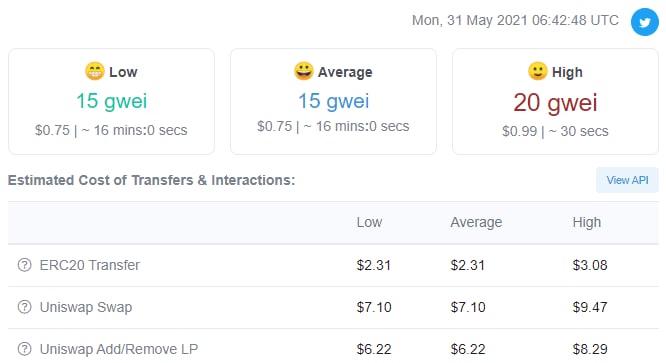Select the High 20 gwei card
This screenshot has width=666, height=363.
pyautogui.click(x=556, y=101)
